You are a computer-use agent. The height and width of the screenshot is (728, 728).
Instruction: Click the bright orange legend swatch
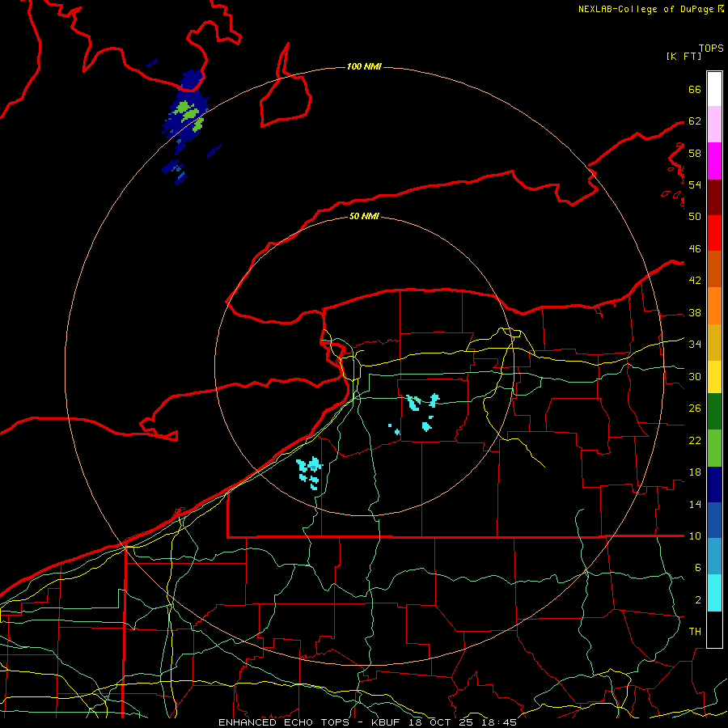click(x=714, y=306)
